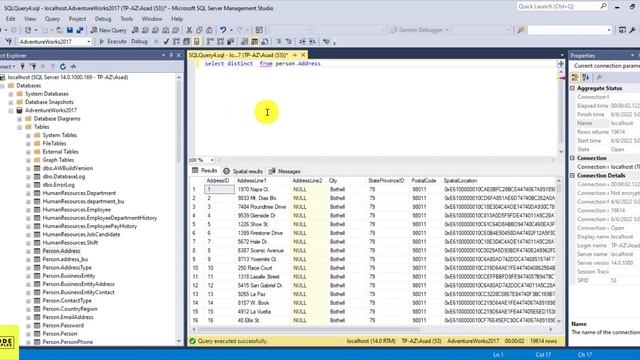Click the Uncomment Selected Lines icon
Image resolution: width=640 pixels, height=360 pixels.
pos(289,42)
